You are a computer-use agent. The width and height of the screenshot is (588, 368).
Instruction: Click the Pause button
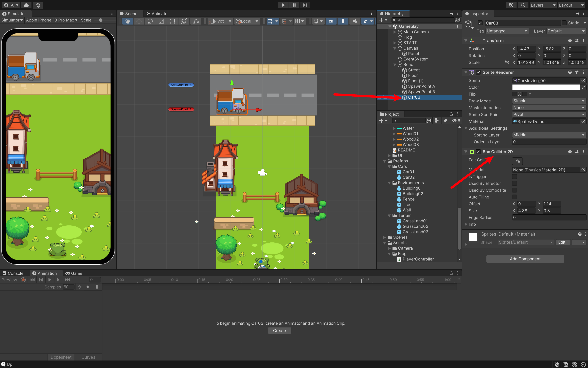[x=294, y=5]
